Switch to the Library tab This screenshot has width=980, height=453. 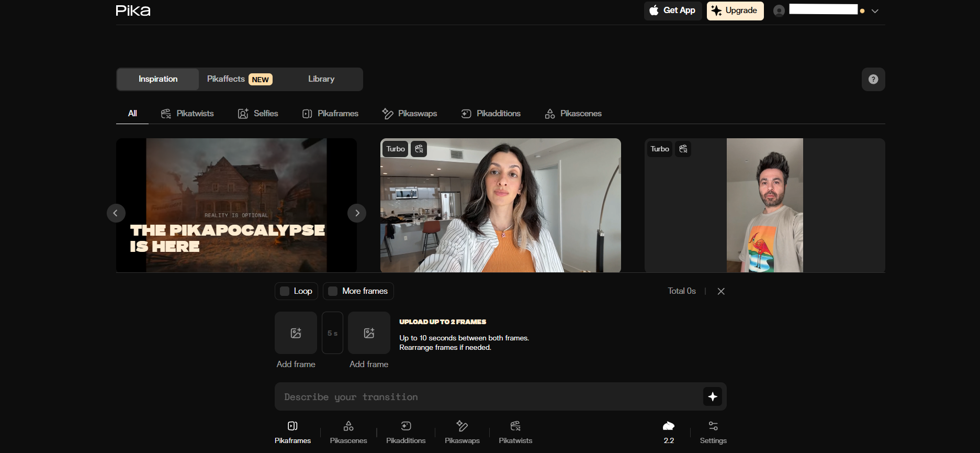(321, 79)
